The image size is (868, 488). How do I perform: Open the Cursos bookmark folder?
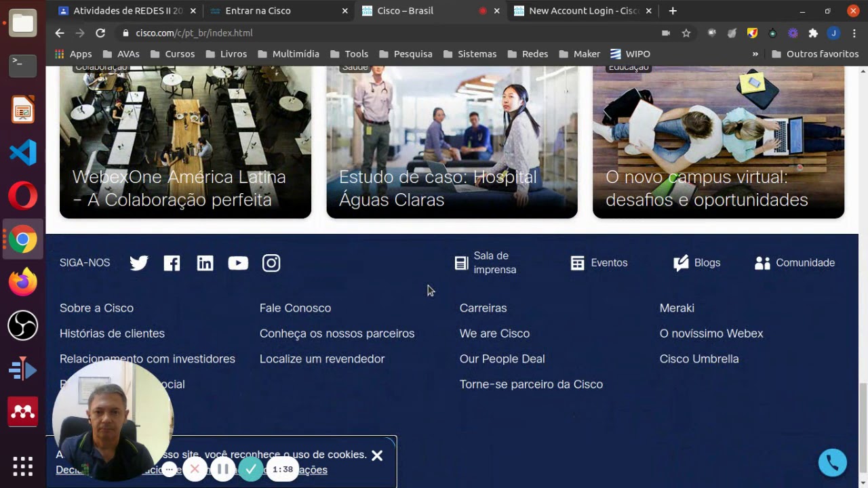pos(173,54)
